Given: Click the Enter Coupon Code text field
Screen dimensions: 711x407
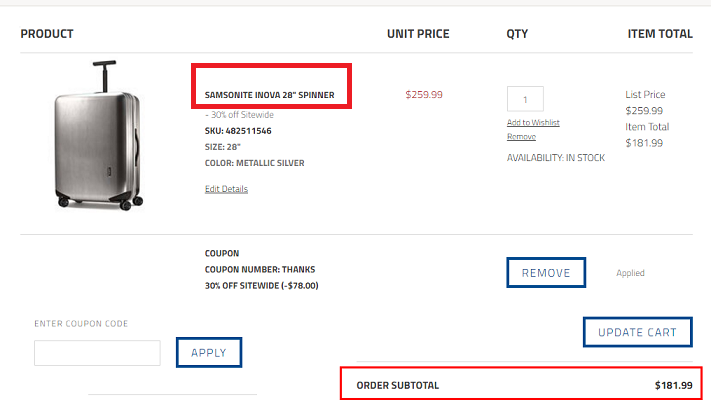Looking at the screenshot, I should click(x=97, y=353).
